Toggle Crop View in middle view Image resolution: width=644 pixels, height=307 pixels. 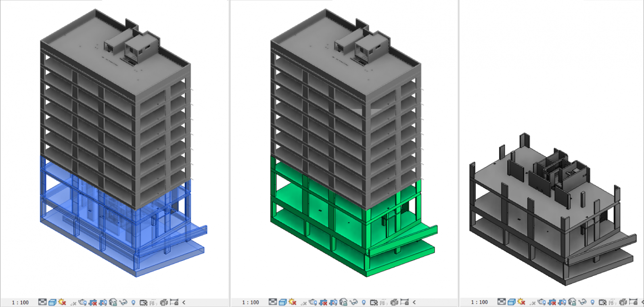(323, 302)
